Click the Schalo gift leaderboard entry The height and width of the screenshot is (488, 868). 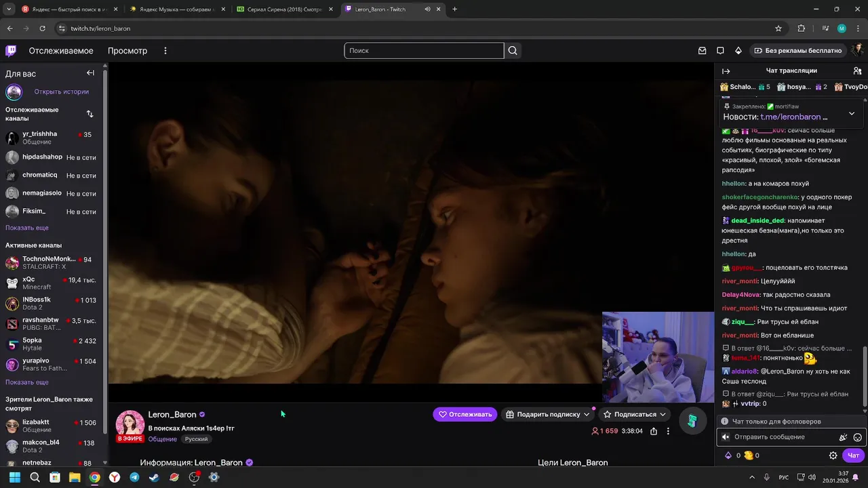(745, 87)
